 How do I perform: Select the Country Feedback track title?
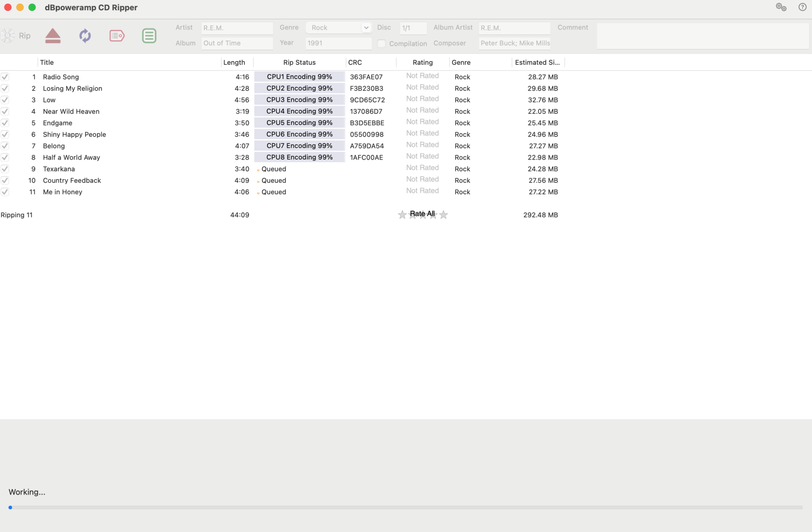click(x=72, y=180)
